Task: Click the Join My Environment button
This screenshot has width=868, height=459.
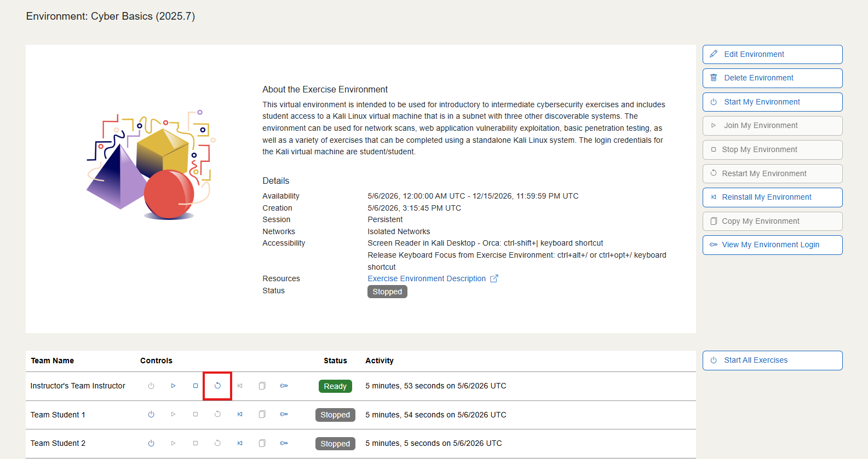Action: [x=772, y=125]
